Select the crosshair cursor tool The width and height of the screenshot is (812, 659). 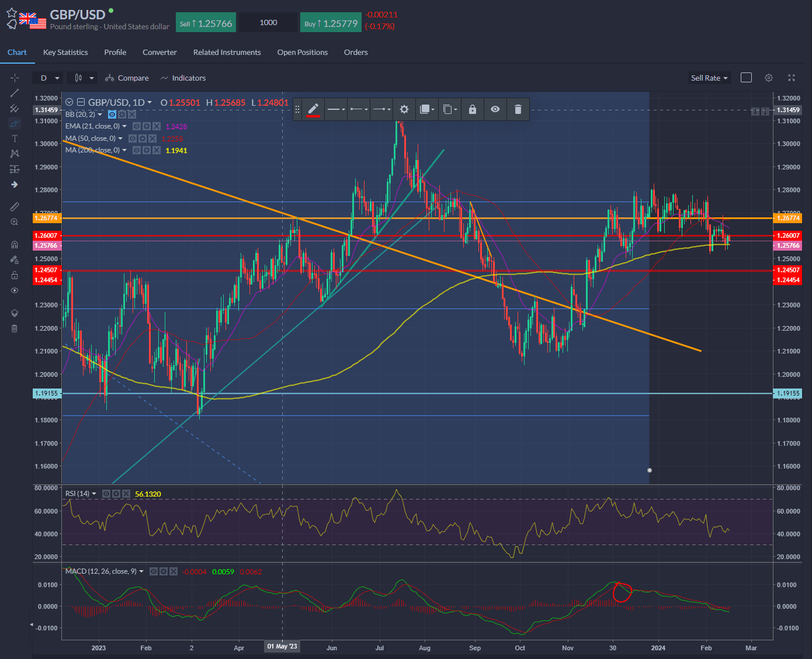[15, 78]
